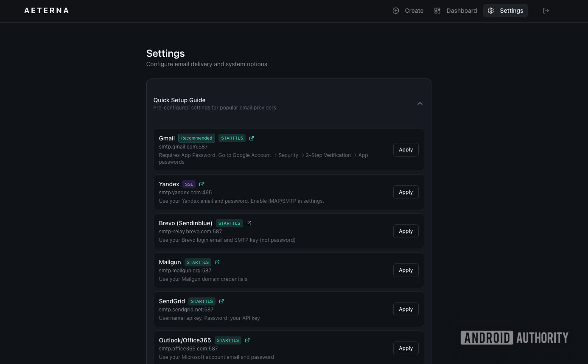Apply Gmail SMTP settings

point(406,150)
